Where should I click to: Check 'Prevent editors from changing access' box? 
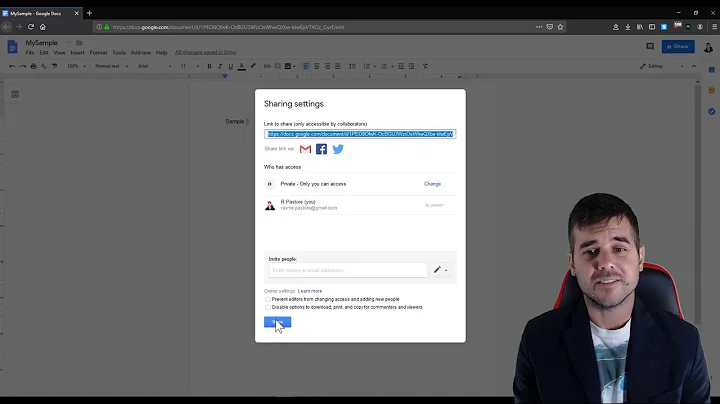coord(268,299)
